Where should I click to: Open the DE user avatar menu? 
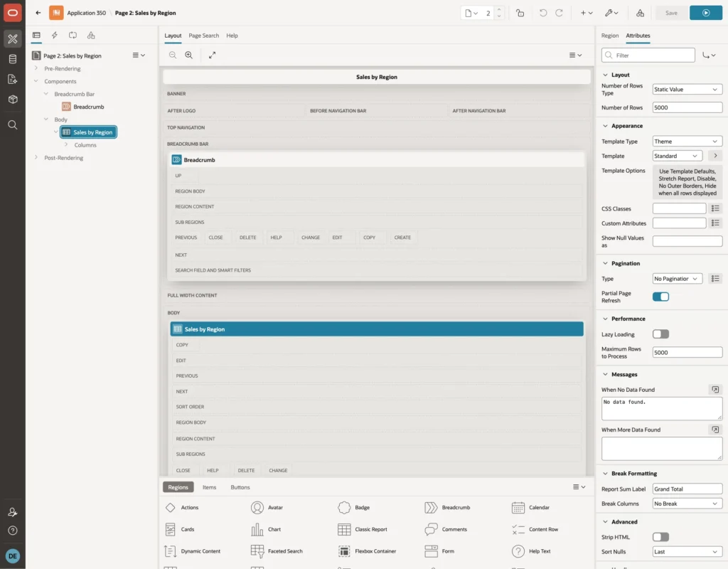tap(13, 556)
